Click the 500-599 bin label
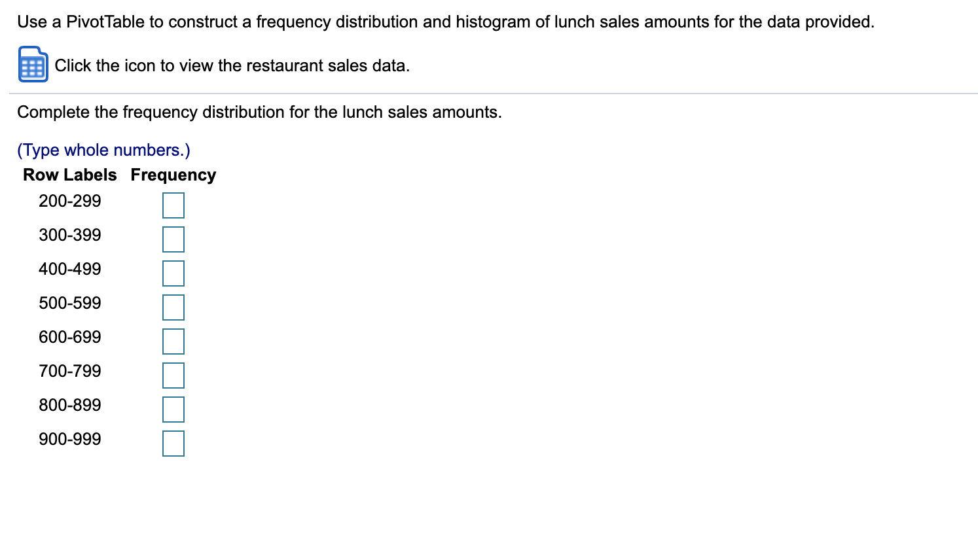 (x=70, y=303)
